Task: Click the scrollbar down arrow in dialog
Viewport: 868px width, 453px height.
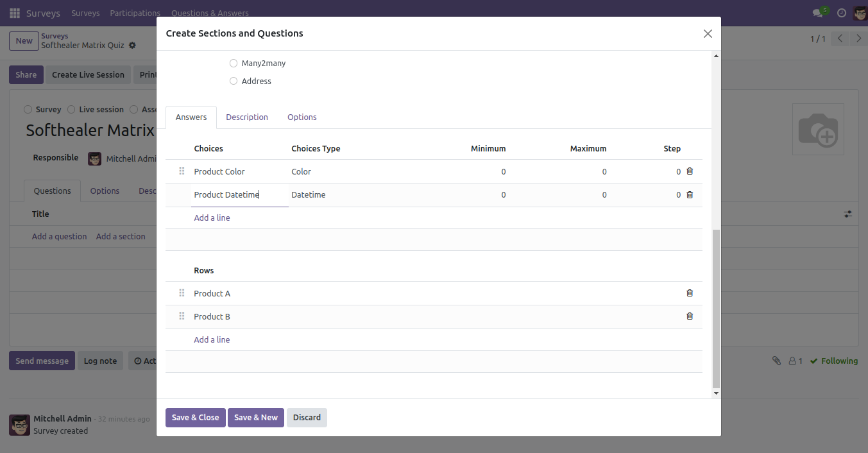Action: (717, 393)
